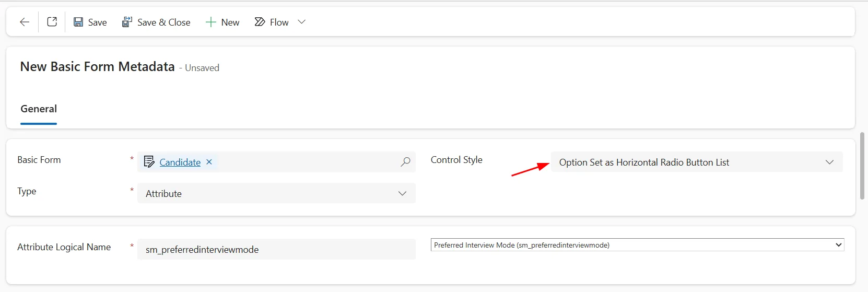Search Basic Form lookup with magnifier icon

[x=405, y=162]
